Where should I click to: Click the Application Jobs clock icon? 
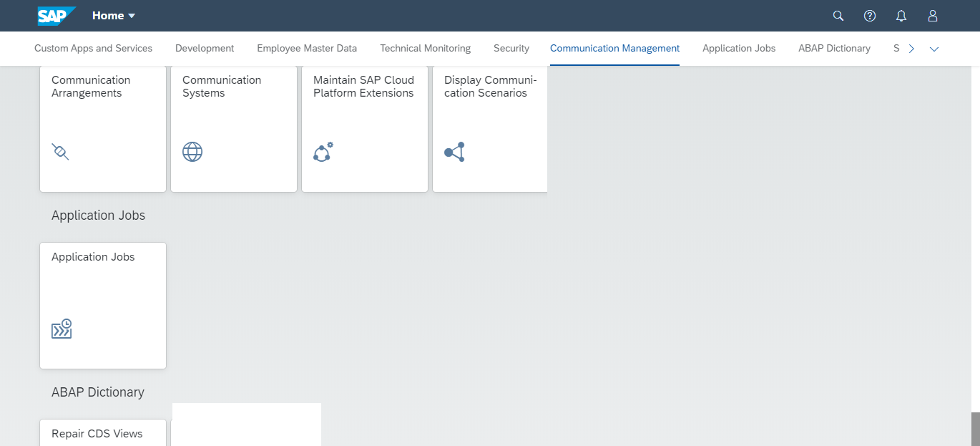[x=62, y=329]
